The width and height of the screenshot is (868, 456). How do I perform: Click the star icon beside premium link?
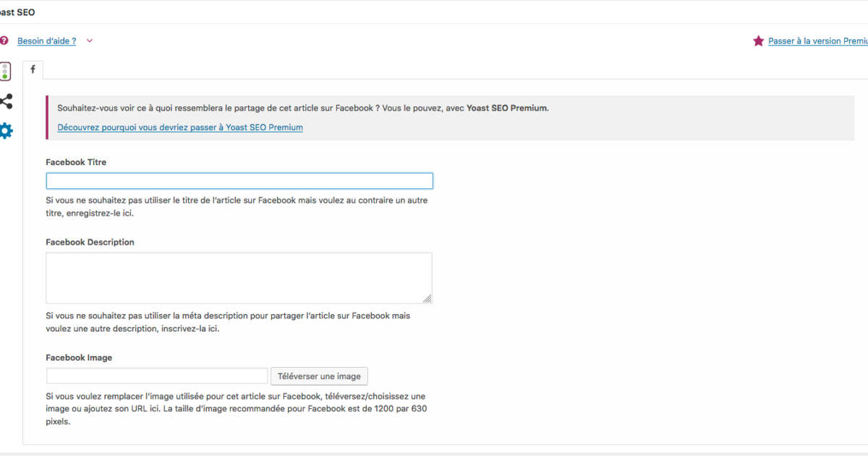click(x=758, y=41)
